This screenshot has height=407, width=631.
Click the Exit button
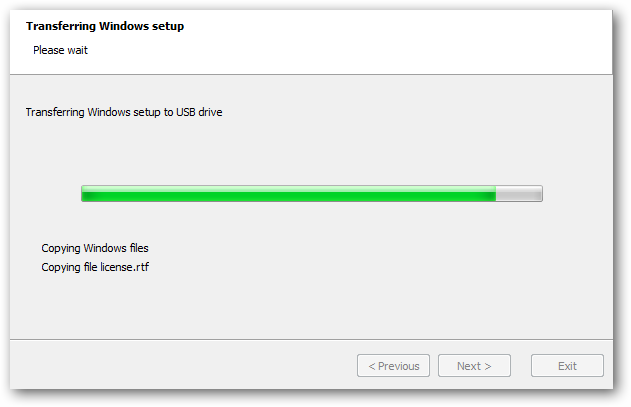567,366
